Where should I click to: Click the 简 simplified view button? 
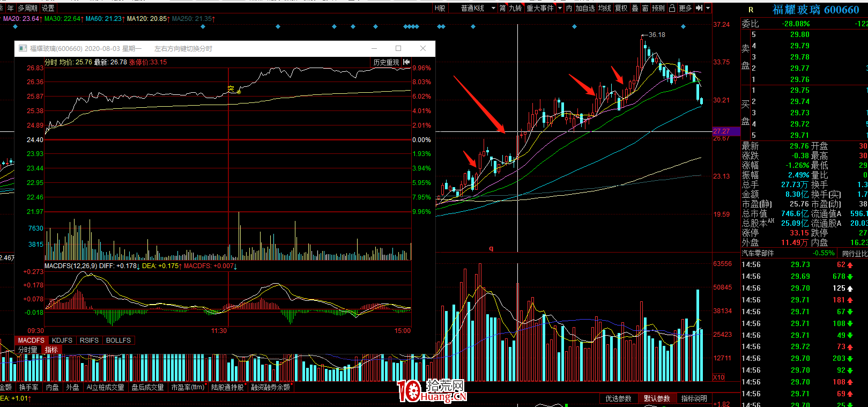click(x=502, y=8)
